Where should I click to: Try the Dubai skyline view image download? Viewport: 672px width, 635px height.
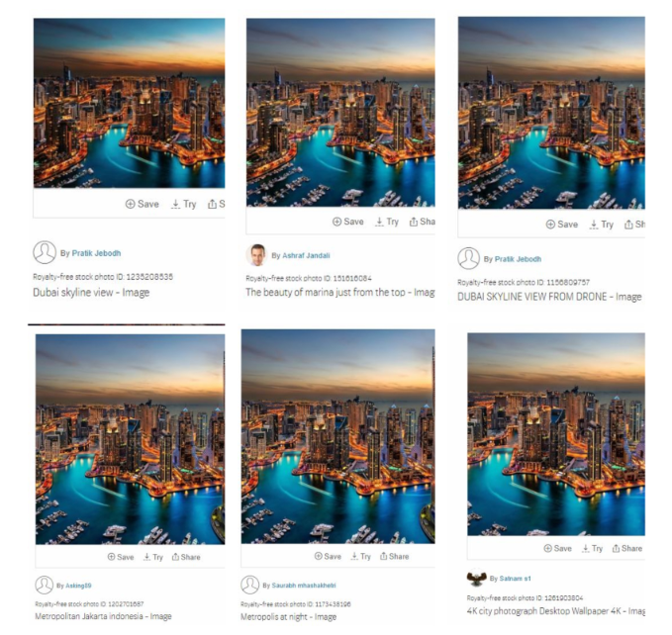tap(183, 204)
